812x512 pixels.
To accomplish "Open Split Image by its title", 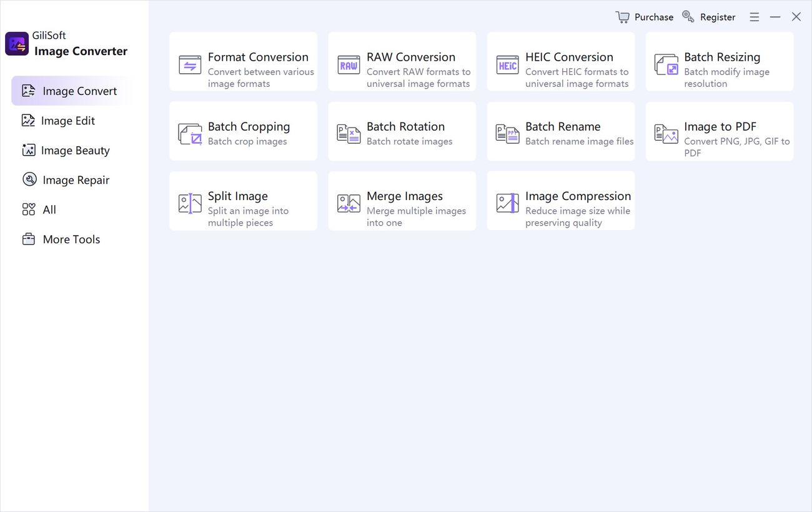I will tap(238, 196).
